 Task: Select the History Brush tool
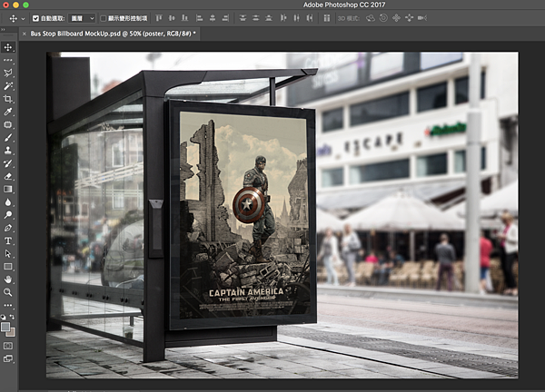(8, 163)
